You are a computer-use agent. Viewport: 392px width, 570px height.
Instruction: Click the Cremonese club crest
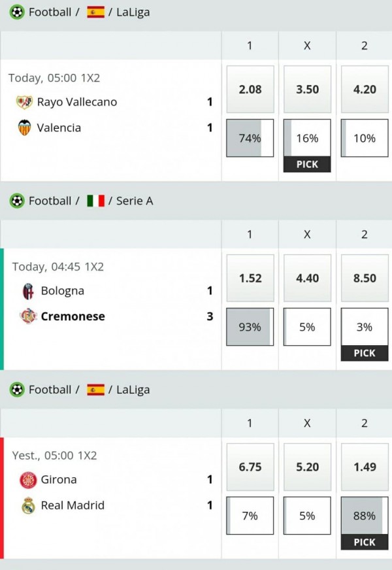(x=28, y=316)
